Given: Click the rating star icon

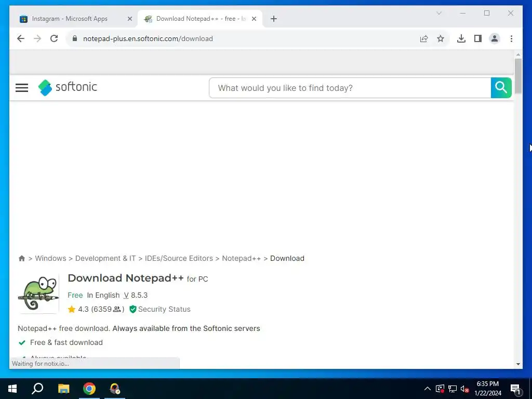Looking at the screenshot, I should [x=71, y=309].
